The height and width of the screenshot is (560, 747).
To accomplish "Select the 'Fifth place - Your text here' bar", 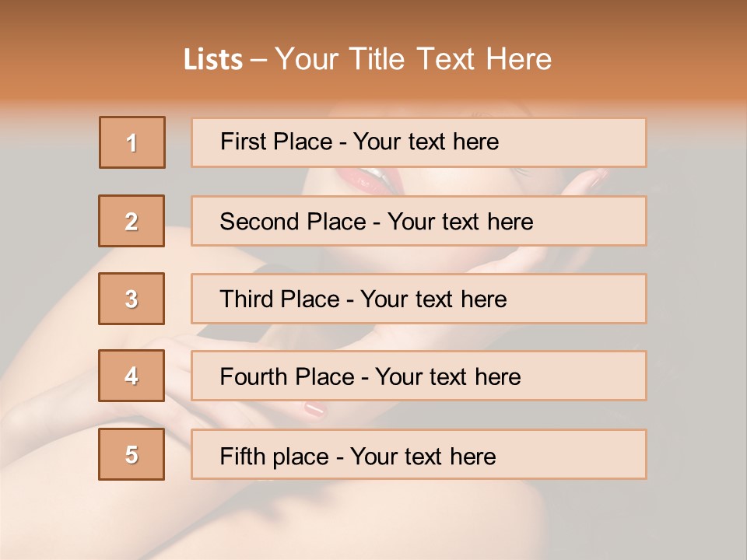I will click(x=419, y=454).
